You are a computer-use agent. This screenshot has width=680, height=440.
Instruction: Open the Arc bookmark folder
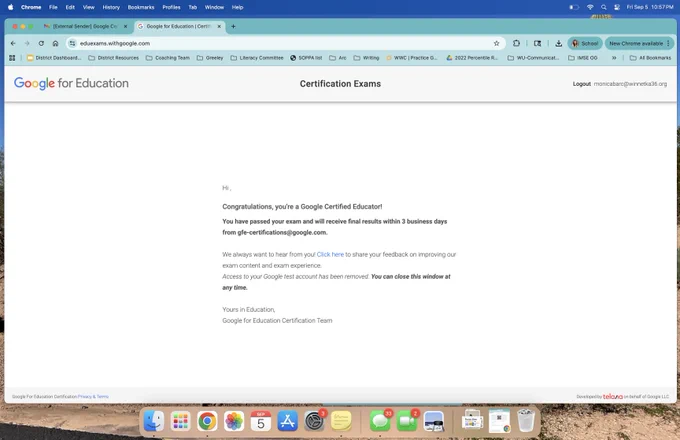(x=338, y=58)
